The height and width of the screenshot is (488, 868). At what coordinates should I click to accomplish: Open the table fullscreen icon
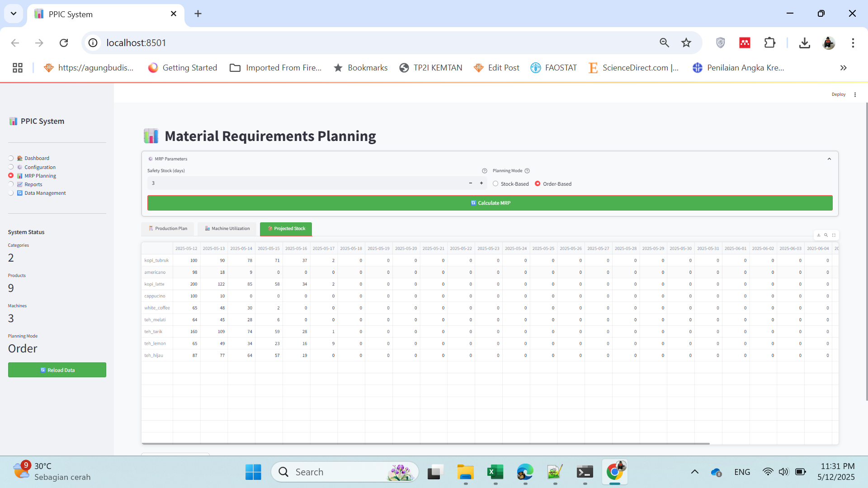click(834, 235)
